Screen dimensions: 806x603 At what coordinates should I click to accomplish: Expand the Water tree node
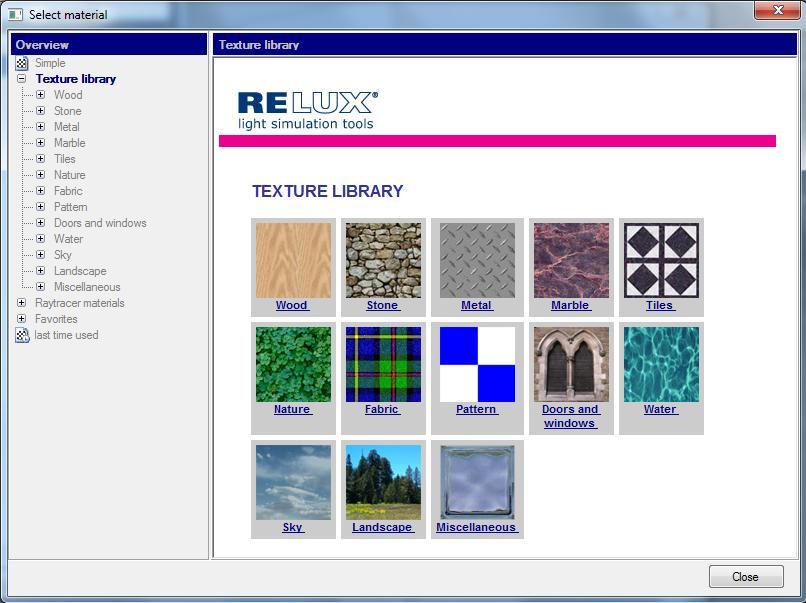(41, 239)
